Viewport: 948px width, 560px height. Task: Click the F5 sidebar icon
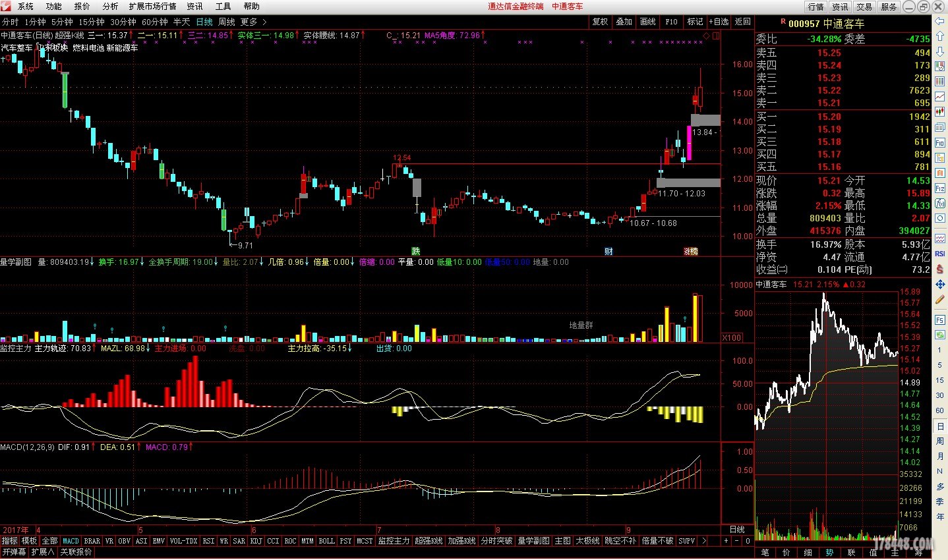pyautogui.click(x=940, y=320)
